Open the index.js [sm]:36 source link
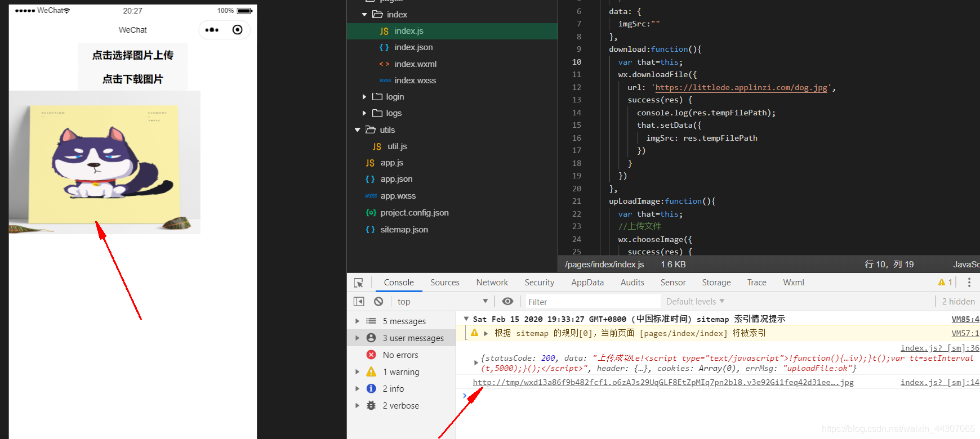This screenshot has width=980, height=439. point(940,348)
